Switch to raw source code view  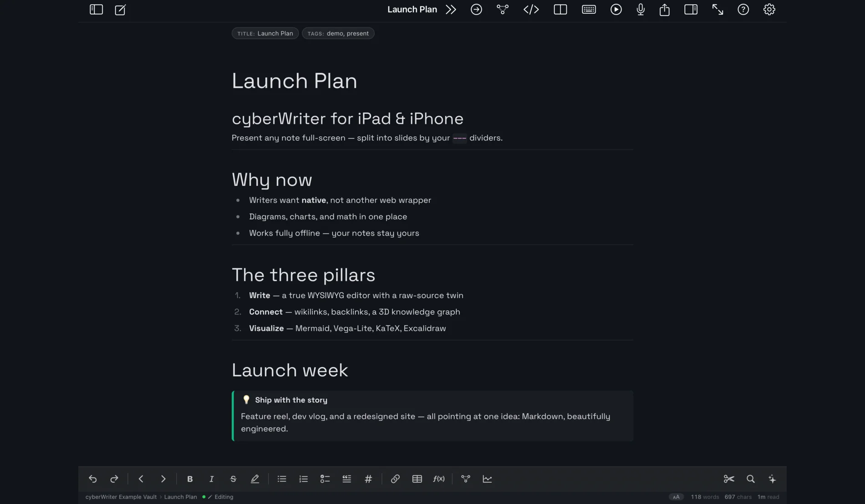coord(531,10)
